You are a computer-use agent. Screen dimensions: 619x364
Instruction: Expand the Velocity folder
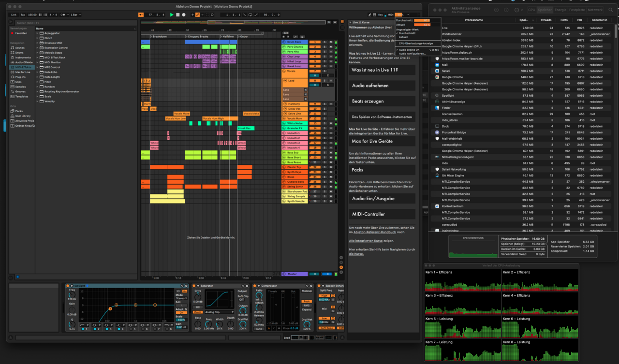click(x=37, y=101)
